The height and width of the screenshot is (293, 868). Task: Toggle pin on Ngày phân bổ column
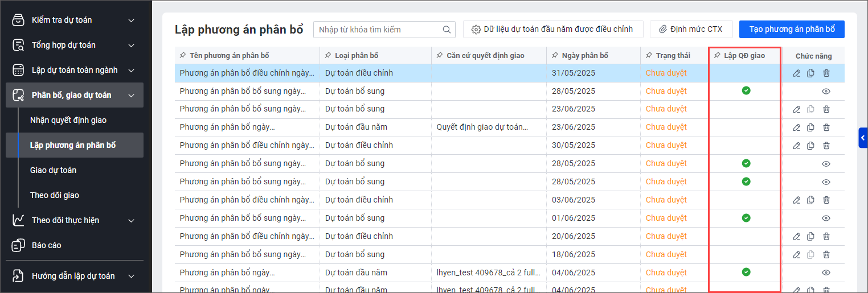point(555,56)
